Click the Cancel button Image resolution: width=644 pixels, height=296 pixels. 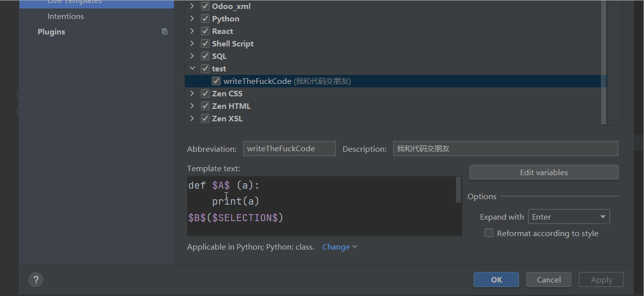click(x=549, y=280)
